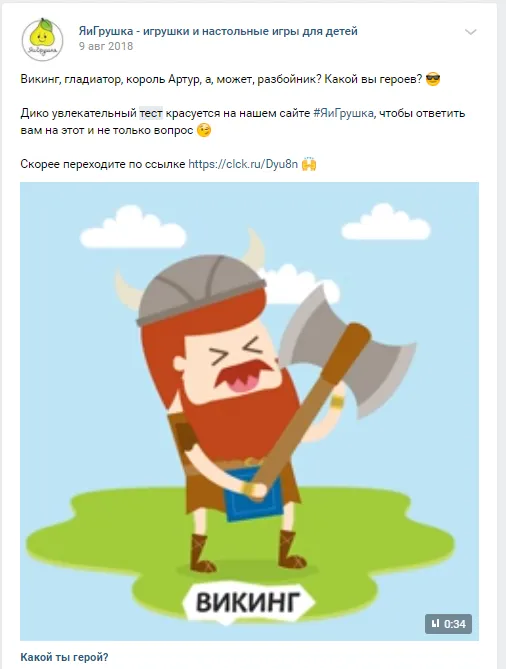
Task: Open the ЯиГрушка pear logo avatar
Action: (42, 39)
